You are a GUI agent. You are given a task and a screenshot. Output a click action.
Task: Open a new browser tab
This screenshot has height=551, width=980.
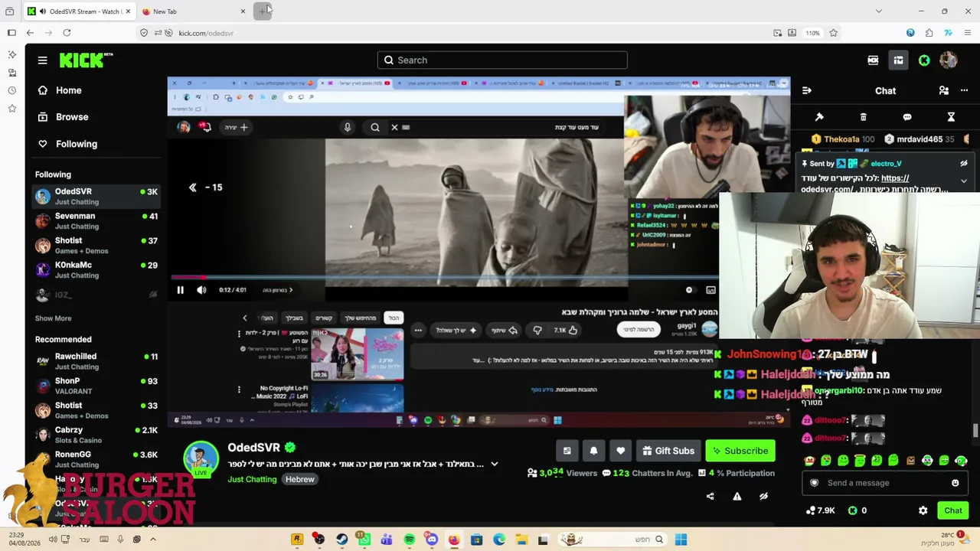pos(263,11)
